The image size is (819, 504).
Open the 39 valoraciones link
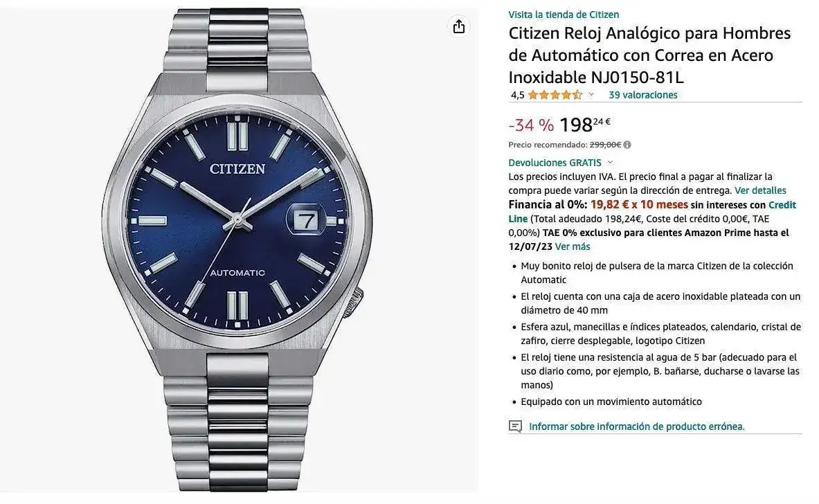[x=643, y=95]
